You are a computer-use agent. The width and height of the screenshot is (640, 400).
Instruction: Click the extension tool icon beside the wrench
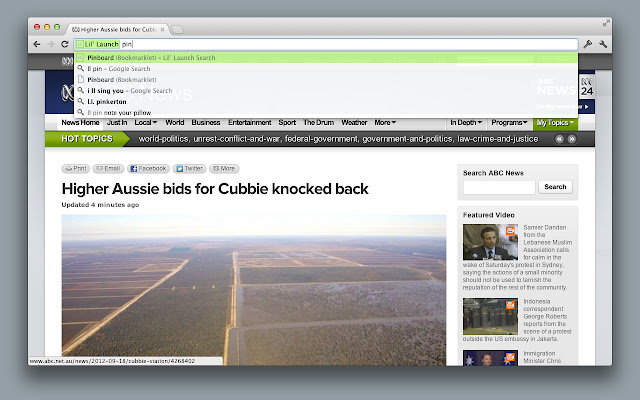tap(588, 44)
